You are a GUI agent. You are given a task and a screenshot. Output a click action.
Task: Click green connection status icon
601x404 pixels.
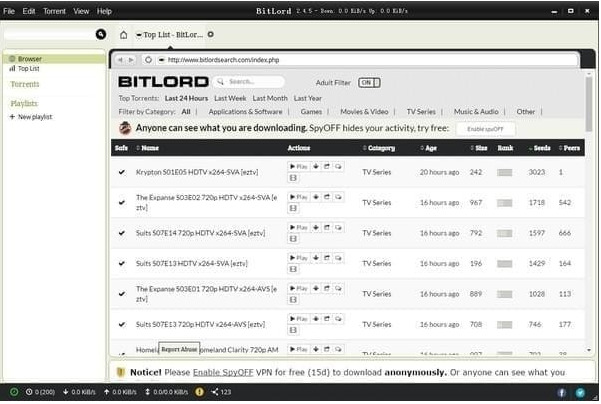click(x=14, y=392)
